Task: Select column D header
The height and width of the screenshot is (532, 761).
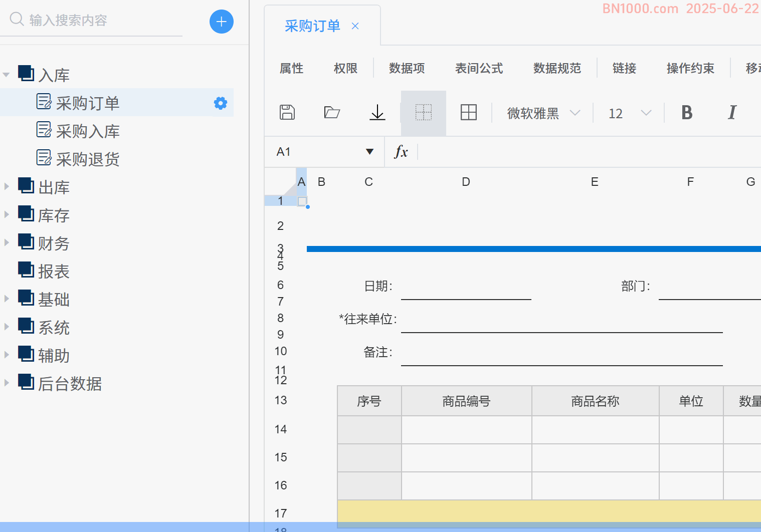Action: point(466,182)
